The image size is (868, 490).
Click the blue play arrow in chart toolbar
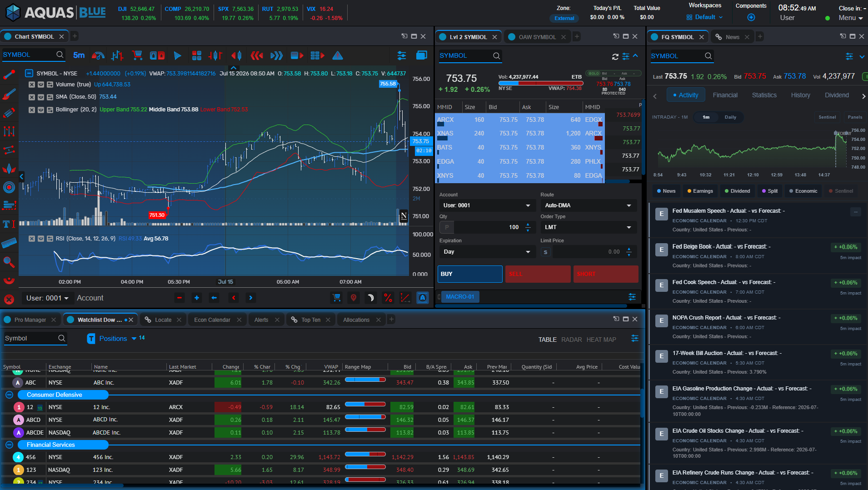[x=178, y=55]
